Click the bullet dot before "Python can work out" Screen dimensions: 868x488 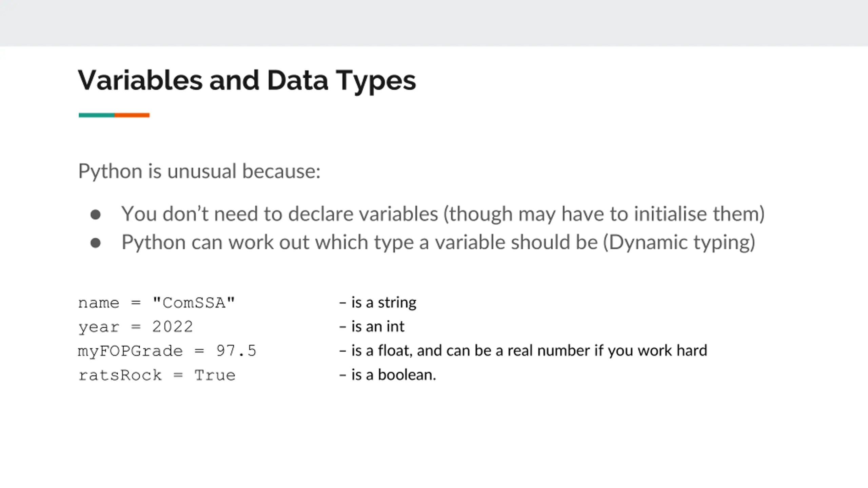pyautogui.click(x=96, y=243)
